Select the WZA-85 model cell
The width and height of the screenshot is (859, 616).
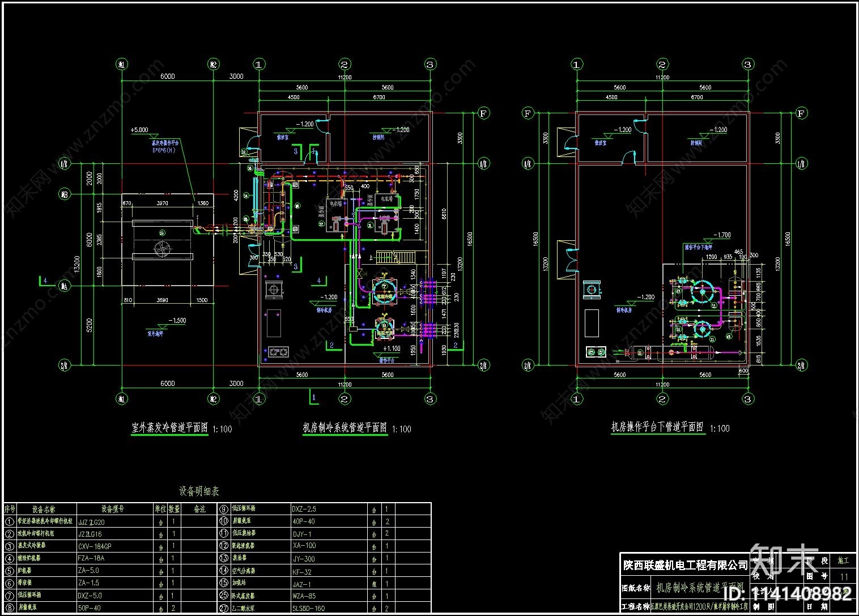click(x=304, y=596)
